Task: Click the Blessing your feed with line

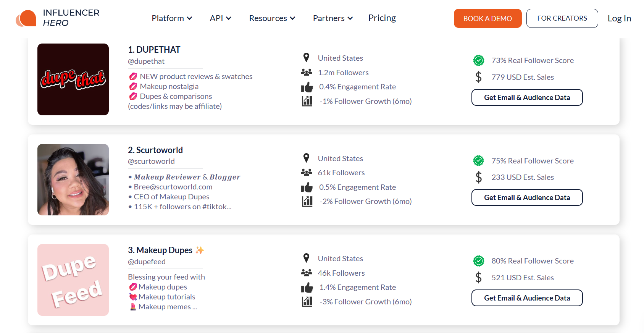Action: pos(166,277)
